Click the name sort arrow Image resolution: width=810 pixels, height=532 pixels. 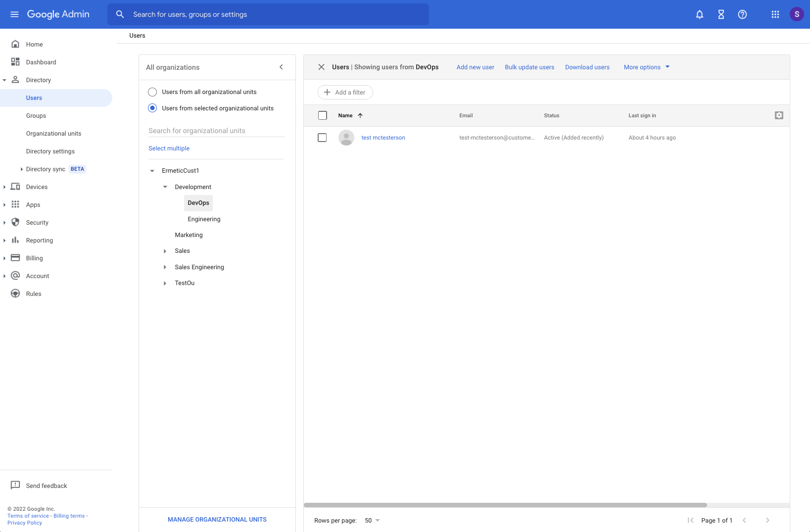[360, 115]
